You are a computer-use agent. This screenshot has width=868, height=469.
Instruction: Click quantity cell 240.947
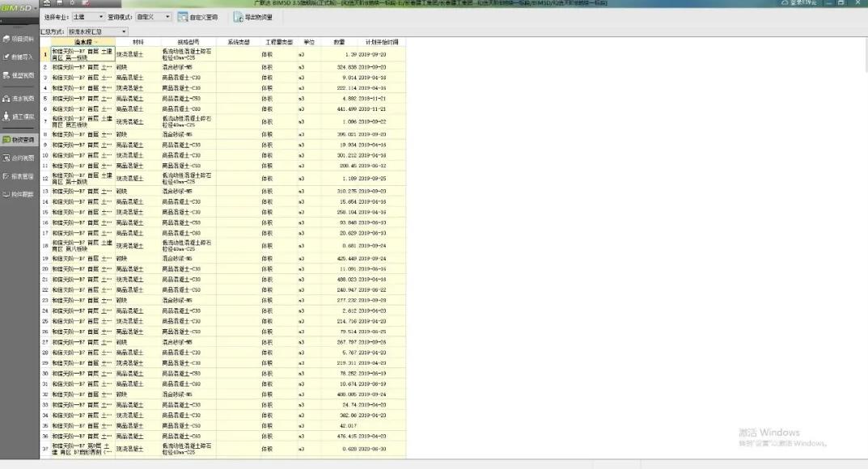click(339, 289)
